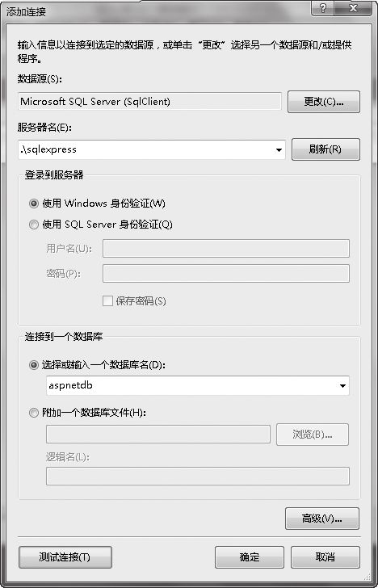Image resolution: width=378 pixels, height=588 pixels.
Task: Cancel the dialog via 取消
Action: click(x=325, y=557)
